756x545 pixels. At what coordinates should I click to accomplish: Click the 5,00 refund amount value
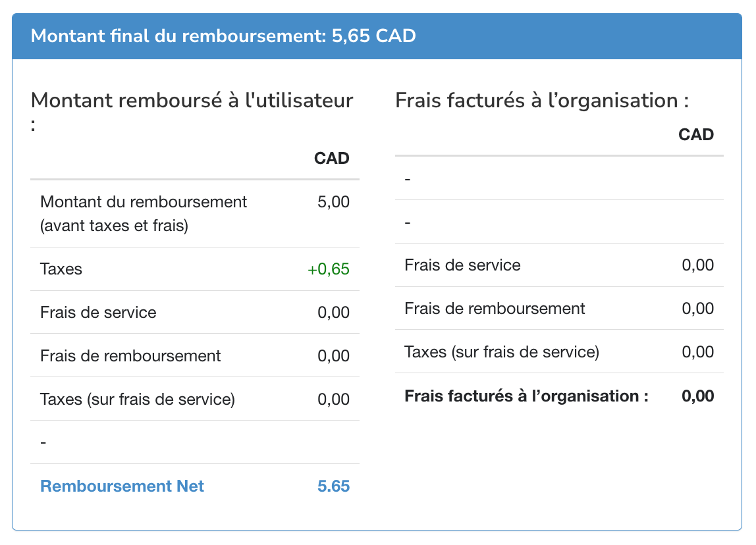(x=333, y=202)
